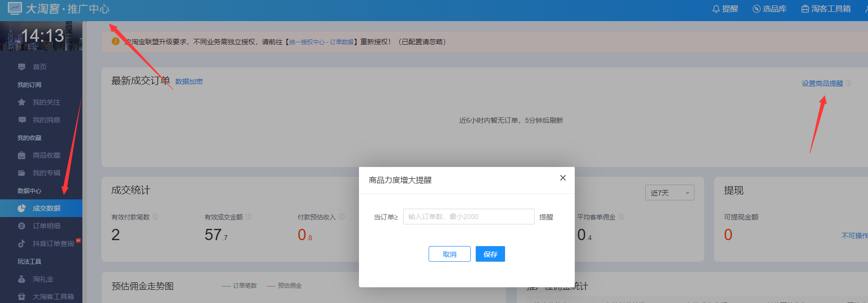868x303 pixels.
Task: Click the folder icon beside 我的专辑
Action: pos(22,173)
